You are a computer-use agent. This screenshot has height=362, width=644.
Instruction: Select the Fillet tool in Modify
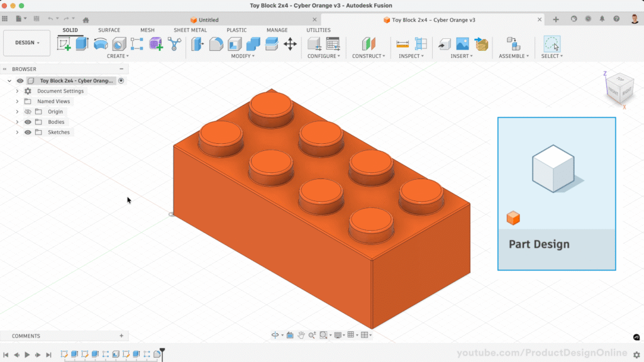pos(216,44)
